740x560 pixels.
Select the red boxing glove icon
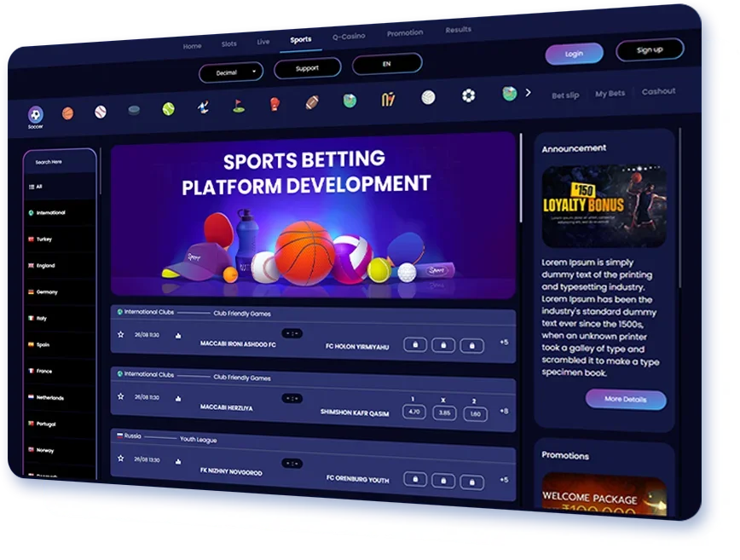[275, 103]
